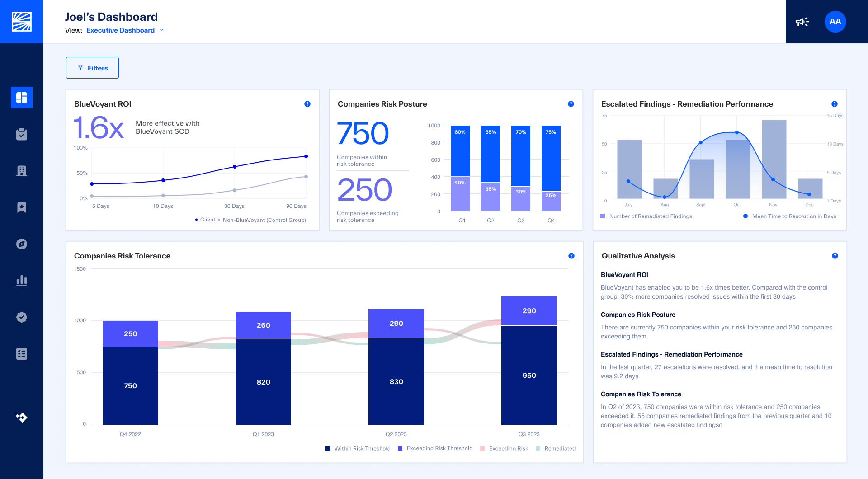Click the Remediated legend swatch

pos(538,449)
